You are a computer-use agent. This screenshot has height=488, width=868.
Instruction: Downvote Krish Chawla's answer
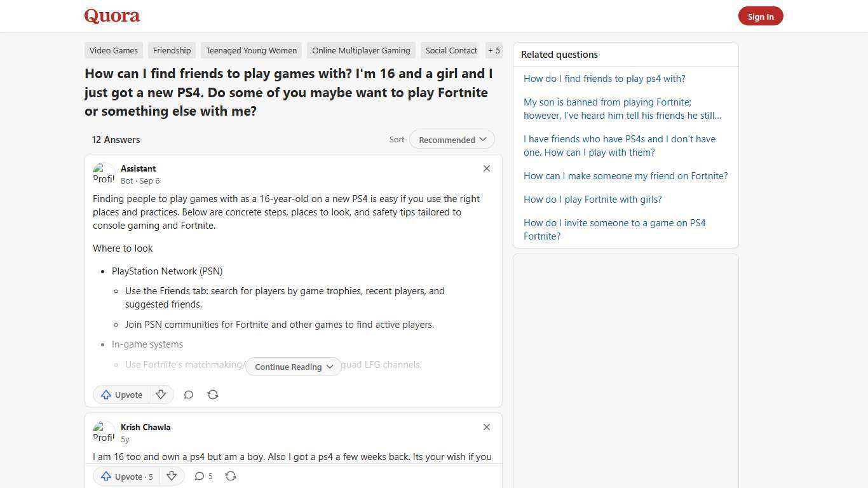pos(172,476)
